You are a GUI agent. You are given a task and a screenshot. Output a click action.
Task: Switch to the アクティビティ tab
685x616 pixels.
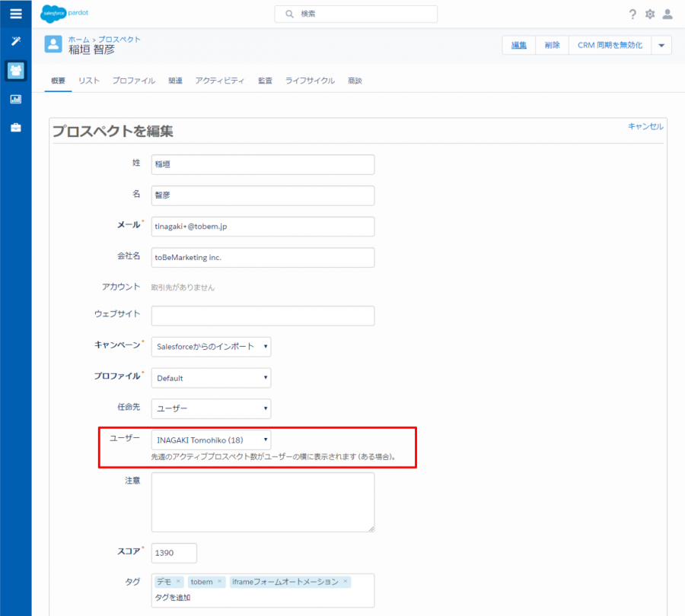point(219,81)
